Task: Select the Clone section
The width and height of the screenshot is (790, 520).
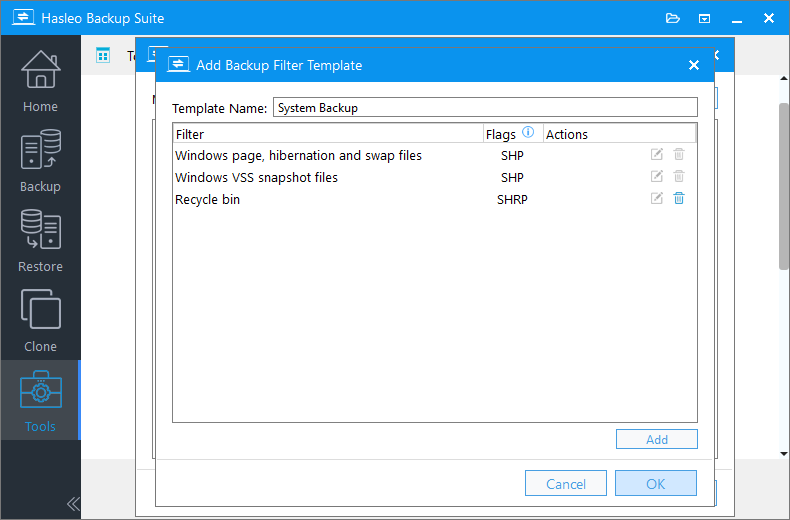Action: [x=40, y=320]
